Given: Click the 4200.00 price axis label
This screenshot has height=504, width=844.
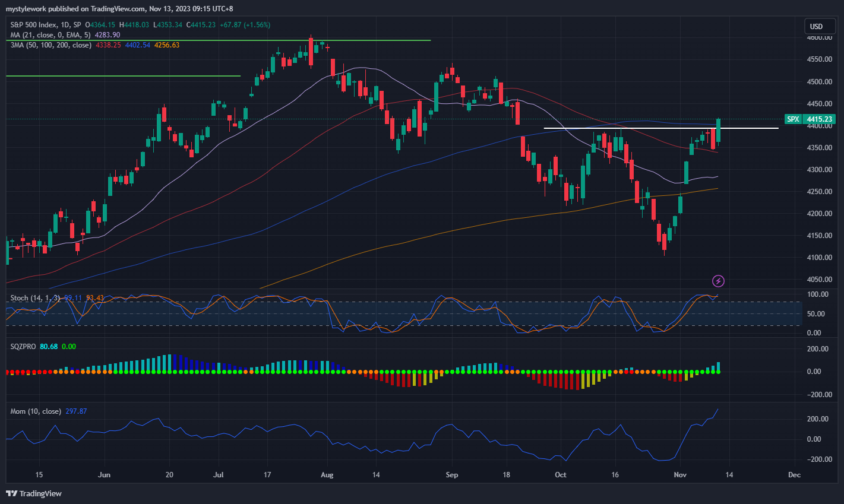Looking at the screenshot, I should [x=819, y=214].
